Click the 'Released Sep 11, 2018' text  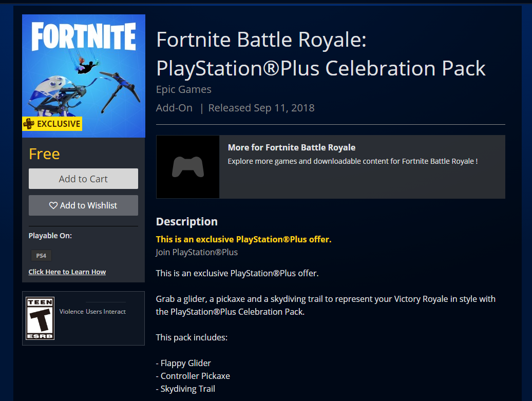[261, 108]
